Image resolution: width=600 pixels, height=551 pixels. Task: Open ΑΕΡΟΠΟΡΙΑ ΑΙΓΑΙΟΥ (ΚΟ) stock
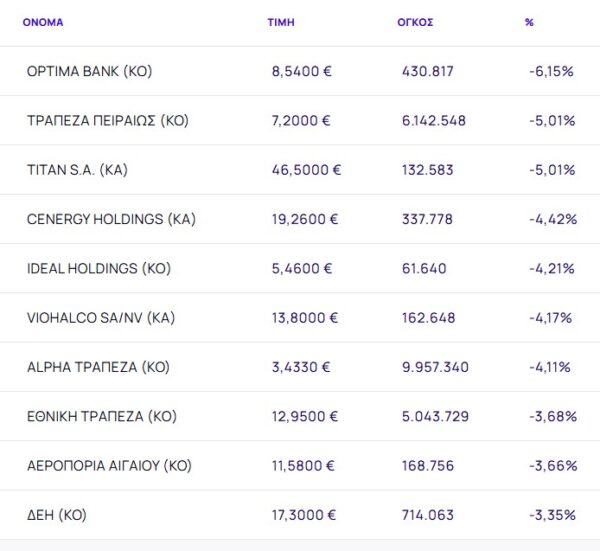tap(109, 466)
